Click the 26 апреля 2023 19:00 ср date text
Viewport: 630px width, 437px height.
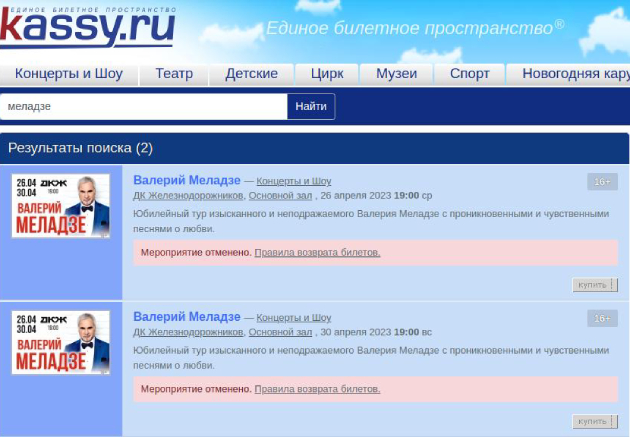coord(376,196)
